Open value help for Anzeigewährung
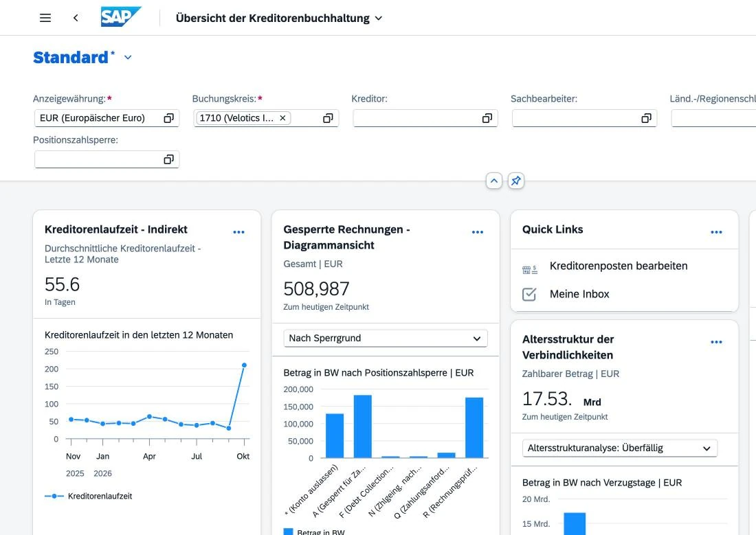 point(168,118)
